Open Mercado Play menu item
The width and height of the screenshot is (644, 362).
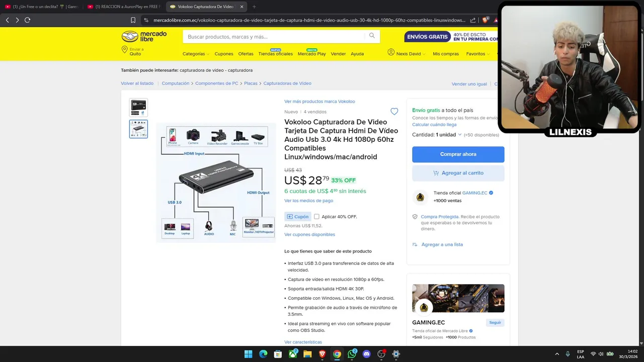pos(312,54)
